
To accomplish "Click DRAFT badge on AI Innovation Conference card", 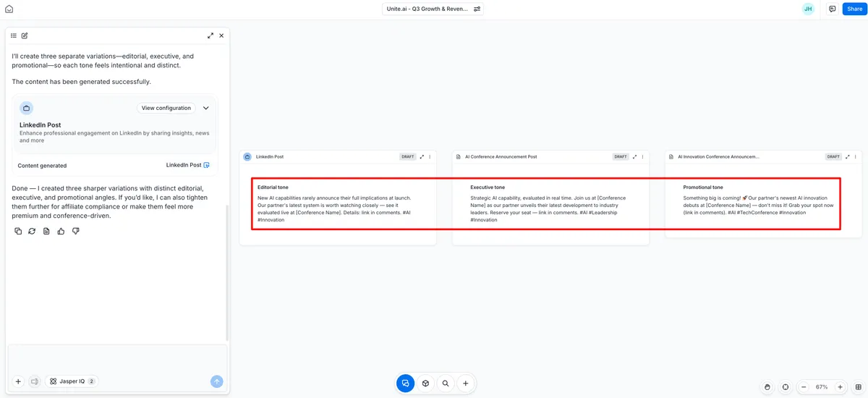I will click(x=833, y=156).
